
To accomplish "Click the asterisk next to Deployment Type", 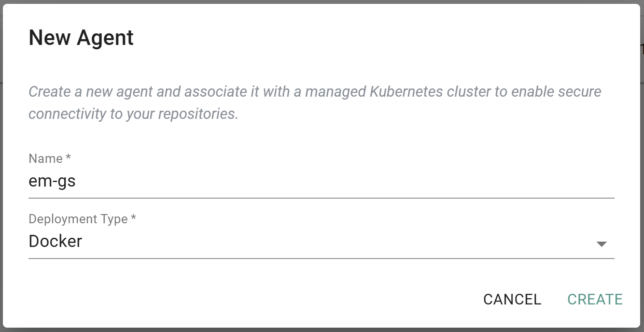I will (x=134, y=218).
